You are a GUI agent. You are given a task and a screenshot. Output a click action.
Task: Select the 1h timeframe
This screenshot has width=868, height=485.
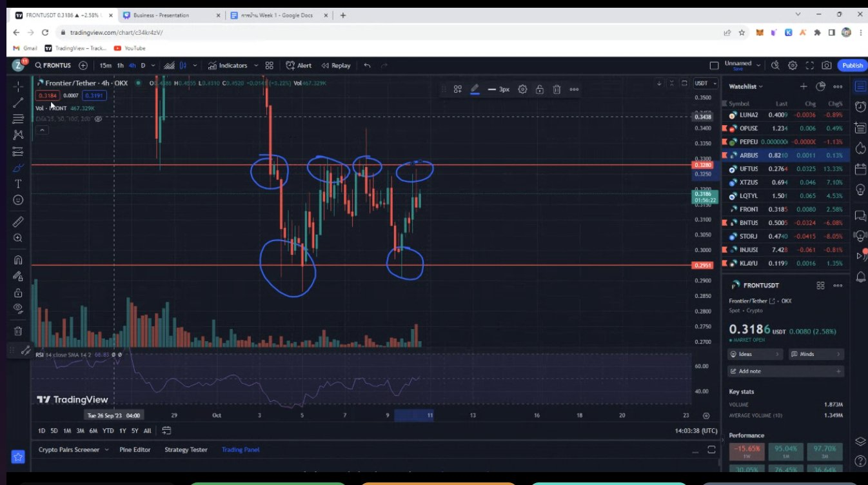121,65
